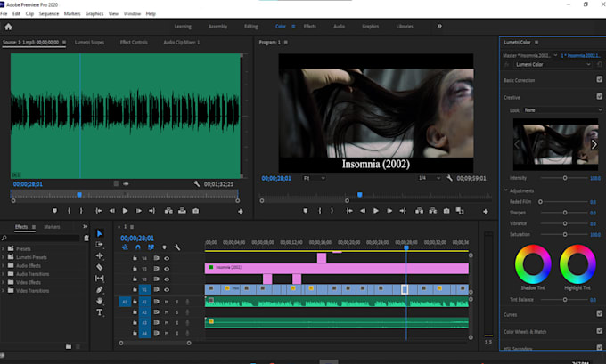The image size is (606, 364).
Task: Expand the Lumetri Presets folder
Action: tap(3, 257)
